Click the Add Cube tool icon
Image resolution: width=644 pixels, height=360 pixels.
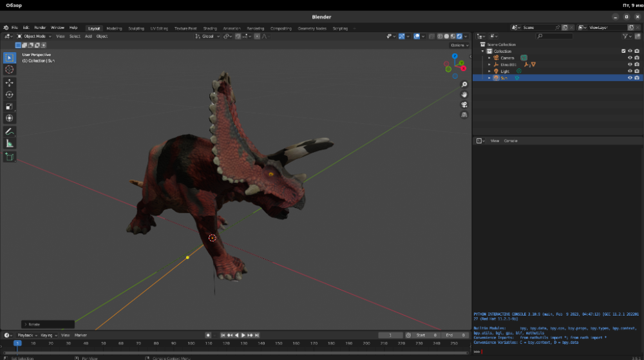coord(10,156)
